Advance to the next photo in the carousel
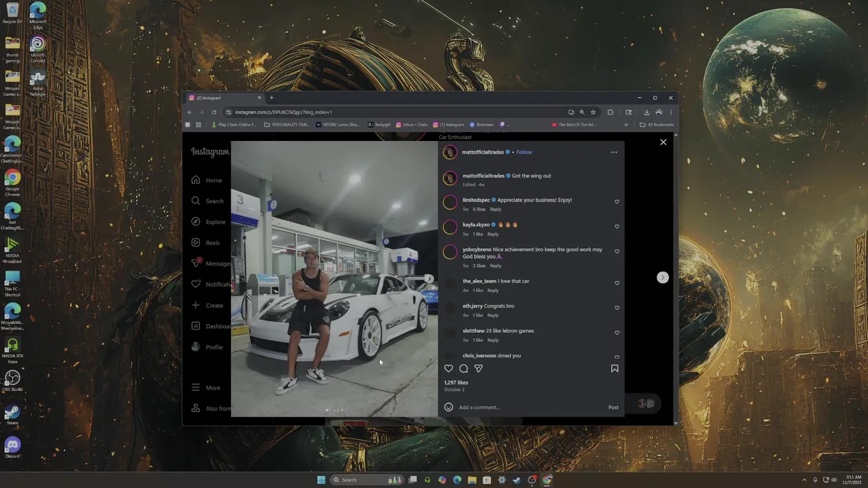Viewport: 868px width, 488px height. click(x=429, y=279)
